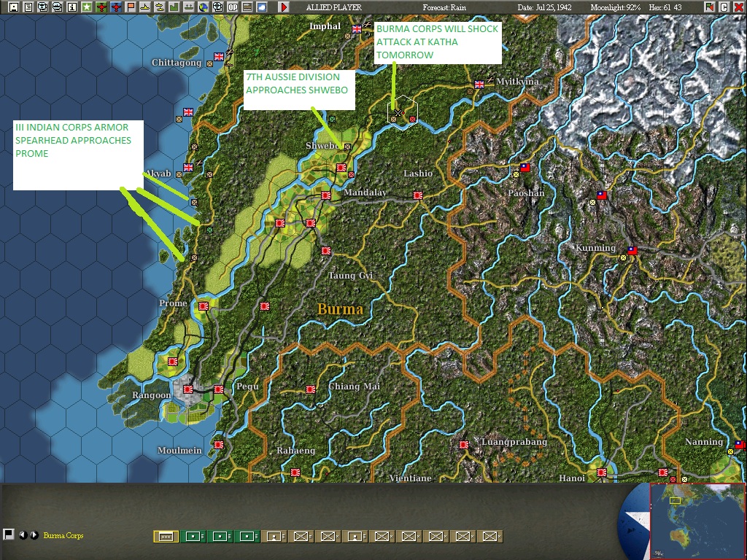The image size is (747, 560).
Task: Close the game with red X
Action: 738,7
